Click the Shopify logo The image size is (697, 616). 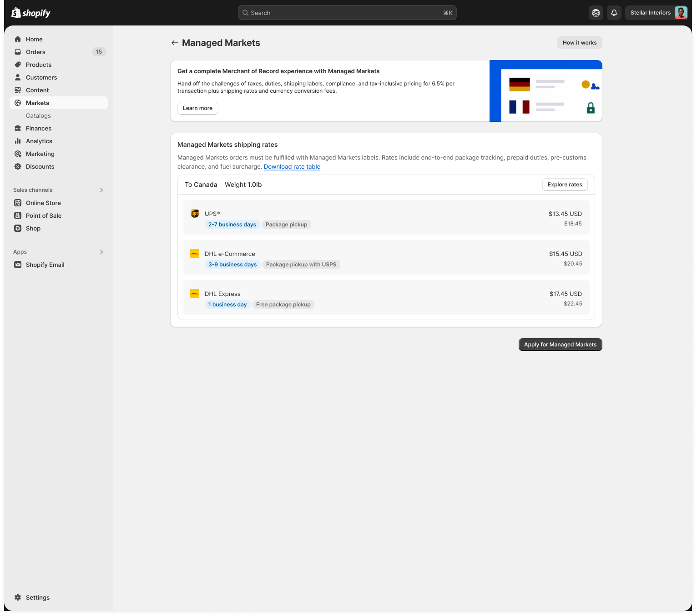coord(31,13)
